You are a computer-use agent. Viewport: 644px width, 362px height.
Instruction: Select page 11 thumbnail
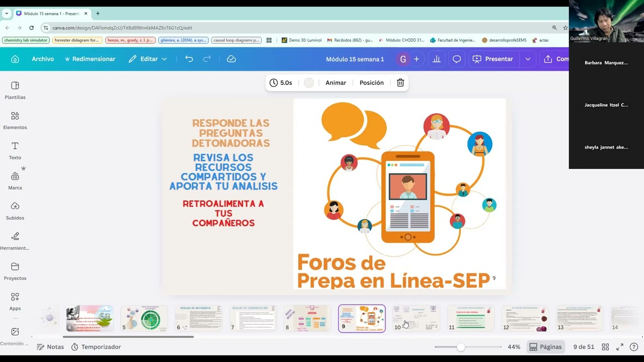[x=471, y=318]
